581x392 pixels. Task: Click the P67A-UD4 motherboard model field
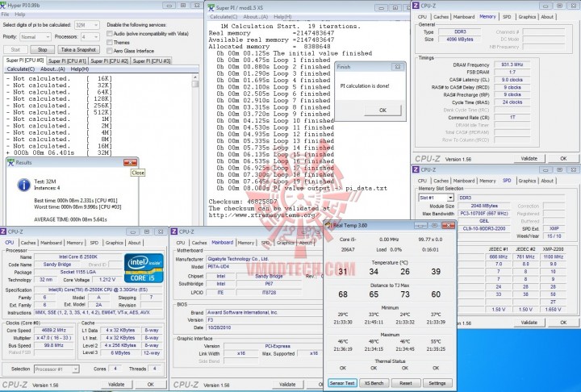point(264,267)
